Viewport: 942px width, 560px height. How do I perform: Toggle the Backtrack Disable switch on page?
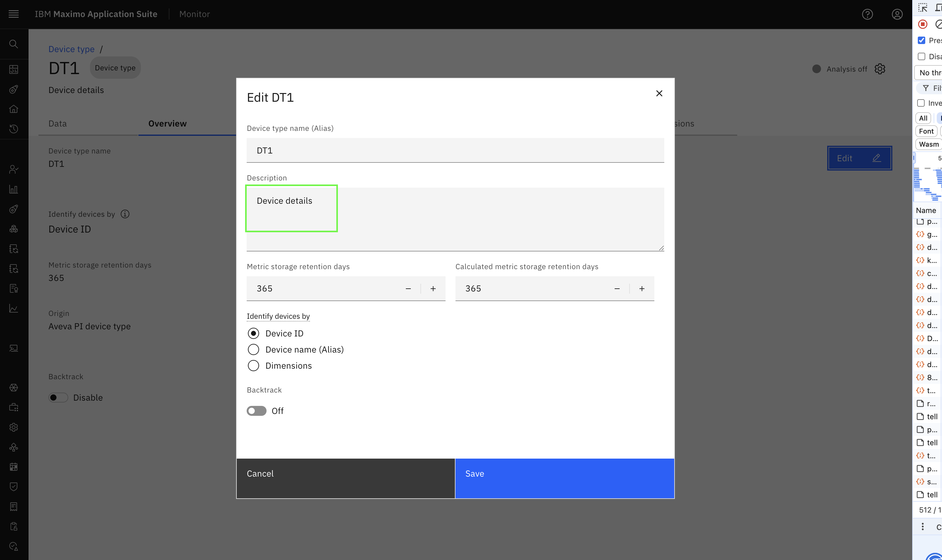pos(58,398)
